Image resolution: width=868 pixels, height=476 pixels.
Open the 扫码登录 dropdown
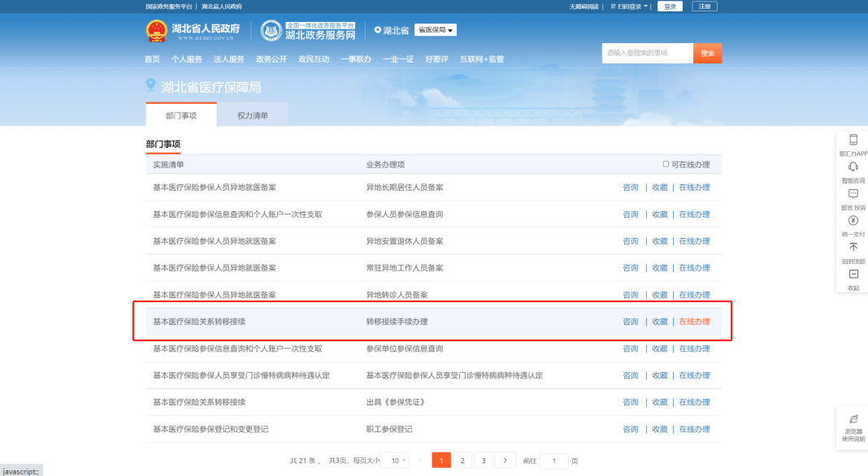tap(630, 6)
